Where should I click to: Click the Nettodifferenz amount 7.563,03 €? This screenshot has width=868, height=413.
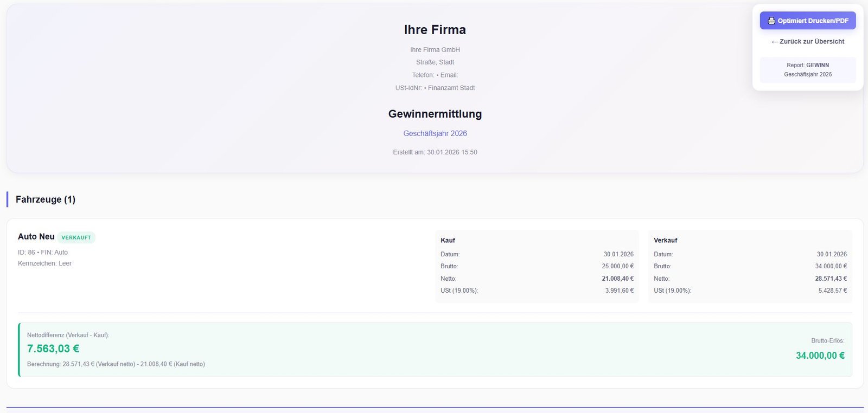[x=53, y=349]
